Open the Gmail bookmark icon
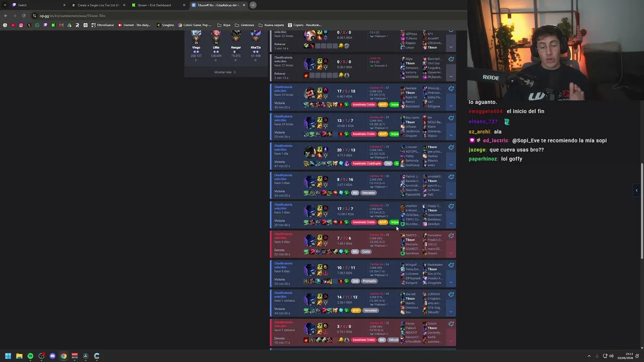 (x=61, y=25)
